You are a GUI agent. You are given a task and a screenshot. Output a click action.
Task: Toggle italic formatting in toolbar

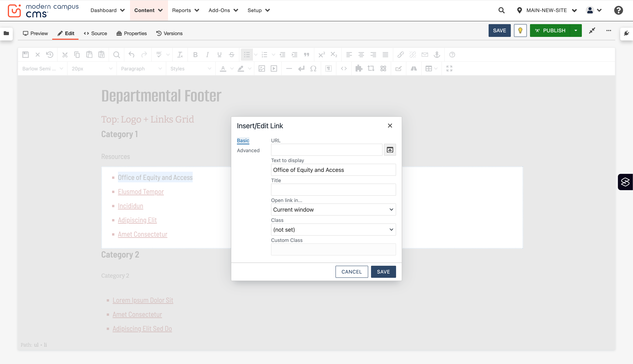(x=207, y=54)
